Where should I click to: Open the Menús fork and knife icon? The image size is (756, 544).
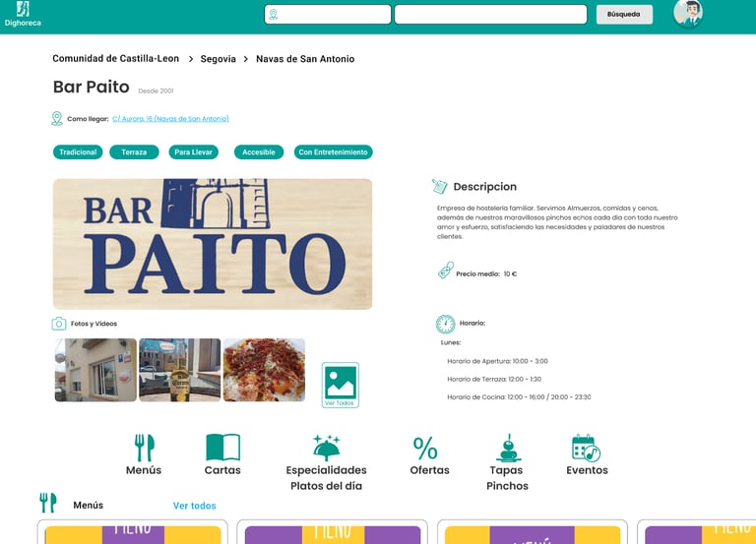(x=144, y=448)
